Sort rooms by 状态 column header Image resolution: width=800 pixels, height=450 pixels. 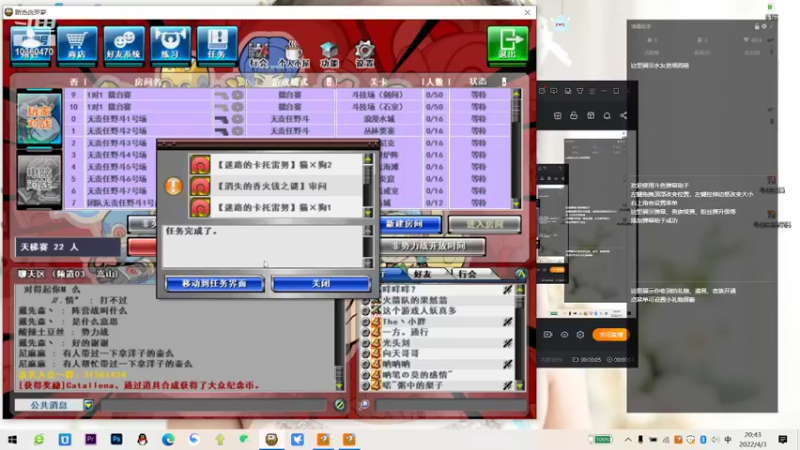tap(478, 82)
